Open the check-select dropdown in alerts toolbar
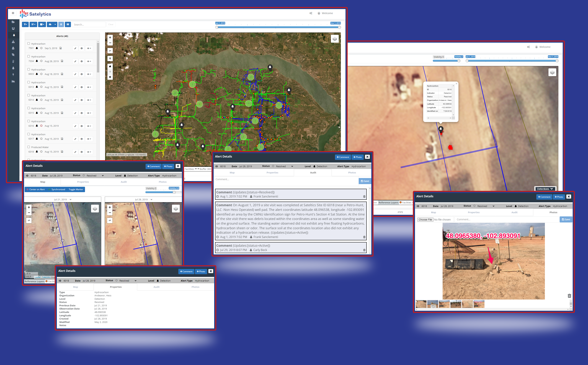Viewport: 588px width, 365px height. click(x=33, y=24)
